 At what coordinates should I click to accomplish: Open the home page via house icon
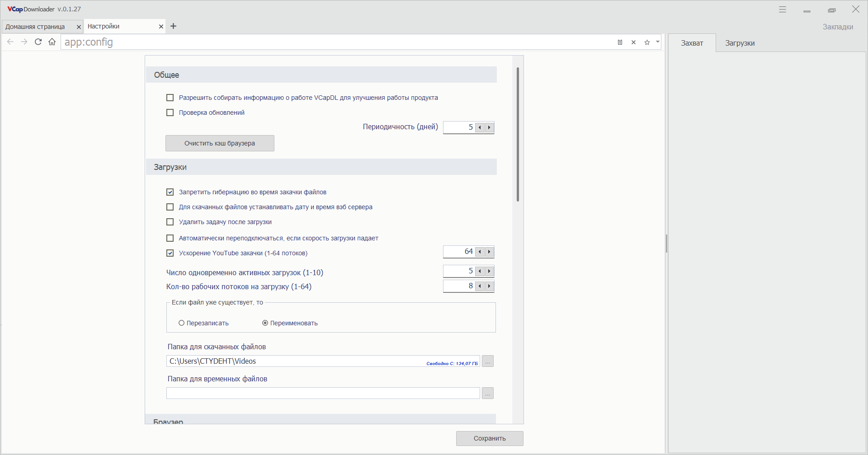coord(52,42)
